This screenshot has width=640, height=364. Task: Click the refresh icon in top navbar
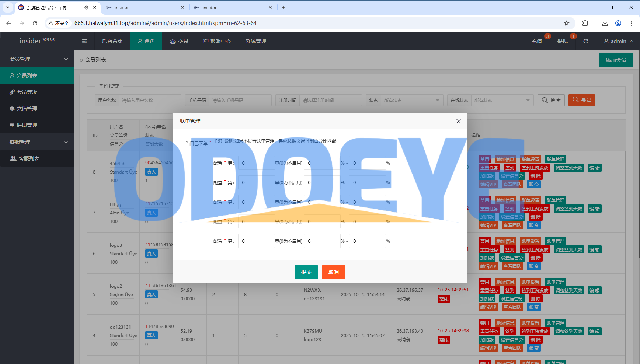click(585, 41)
